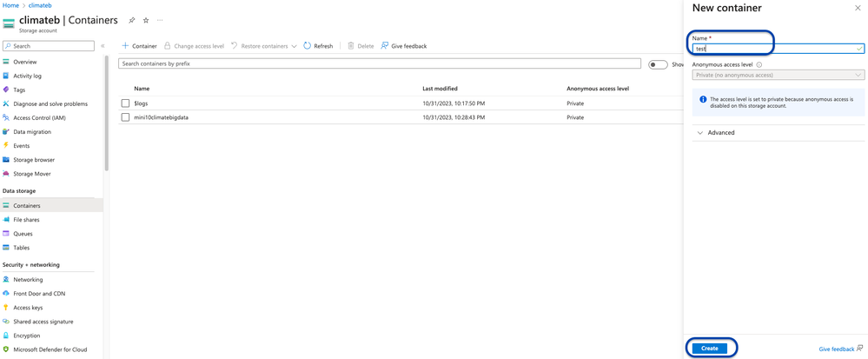Select Containers in the sidebar
The width and height of the screenshot is (868, 359).
[27, 205]
